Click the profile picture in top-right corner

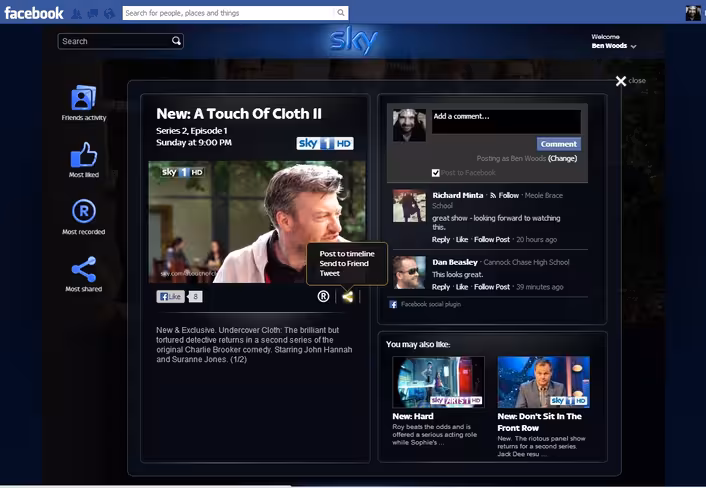point(693,13)
